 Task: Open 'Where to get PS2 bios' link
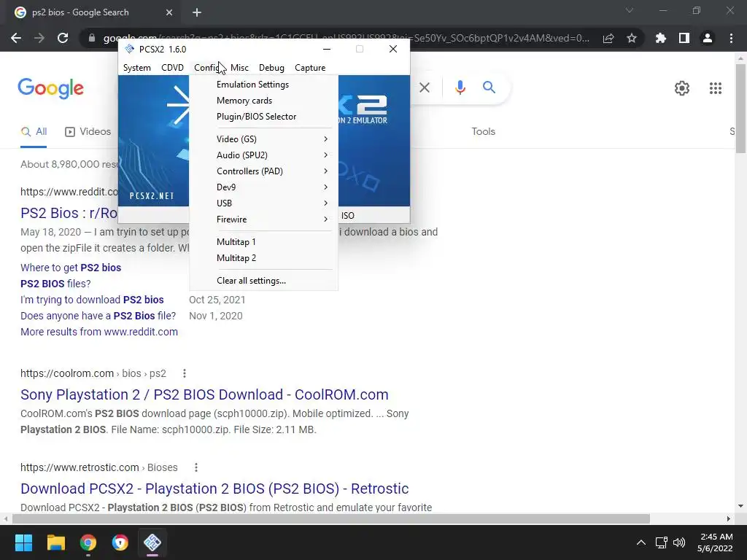pos(71,268)
